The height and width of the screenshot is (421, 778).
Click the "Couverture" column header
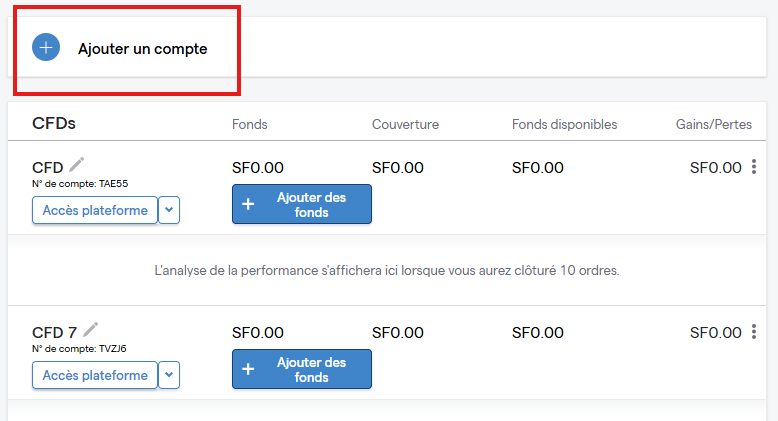click(x=405, y=124)
